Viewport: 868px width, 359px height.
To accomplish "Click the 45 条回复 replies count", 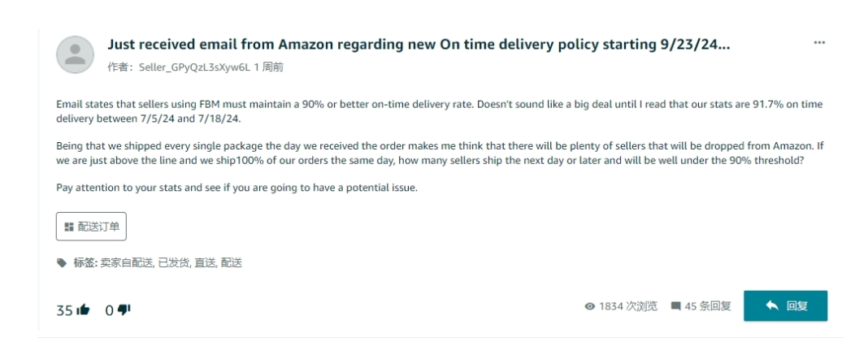I will click(x=708, y=306).
